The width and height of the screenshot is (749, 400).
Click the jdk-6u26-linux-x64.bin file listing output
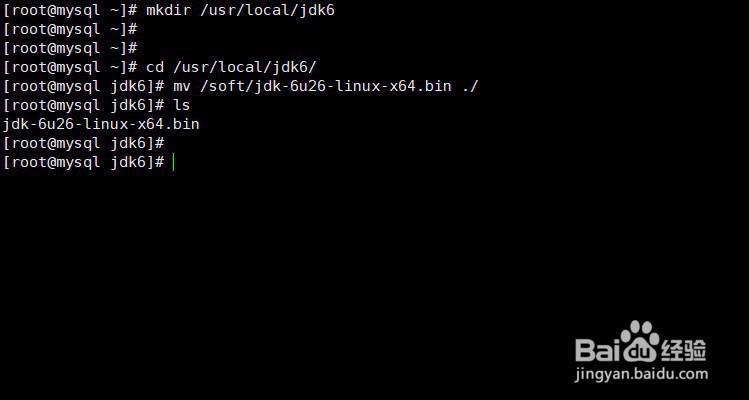[x=101, y=124]
